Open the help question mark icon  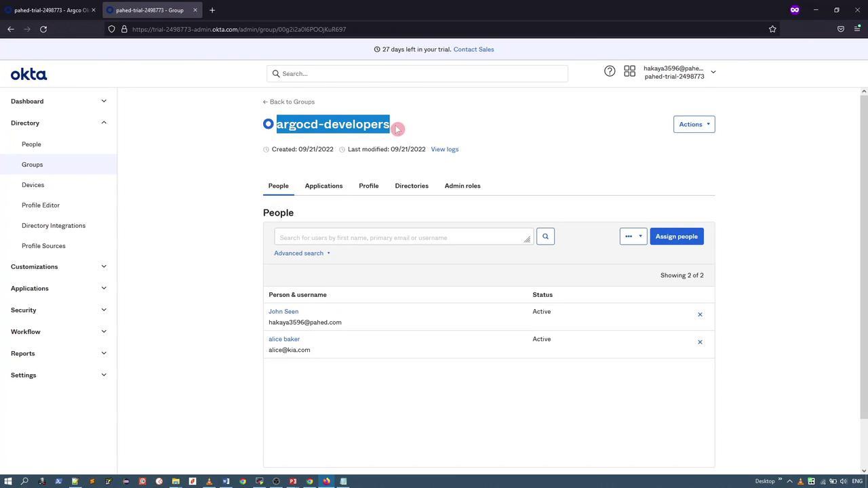pos(610,71)
